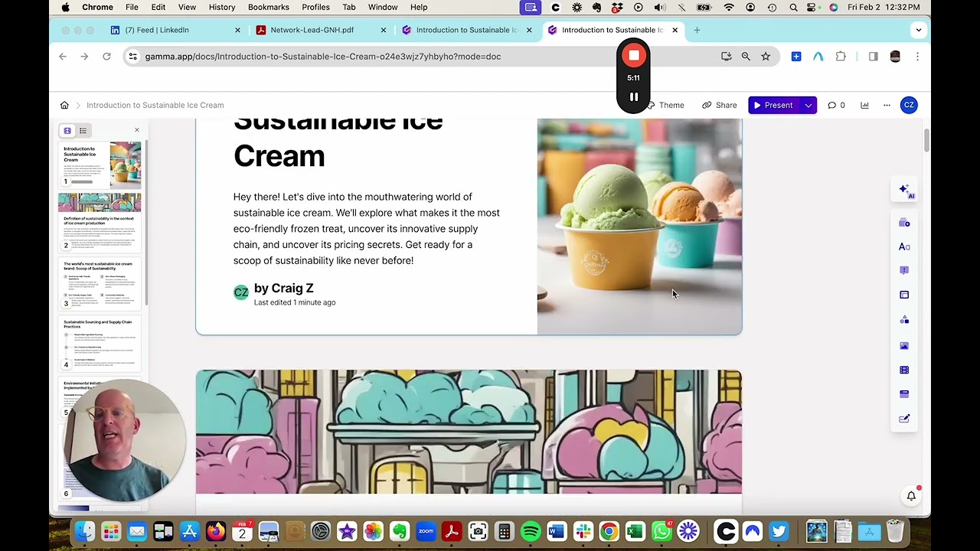Click ice cream scoops image in card

pyautogui.click(x=639, y=227)
